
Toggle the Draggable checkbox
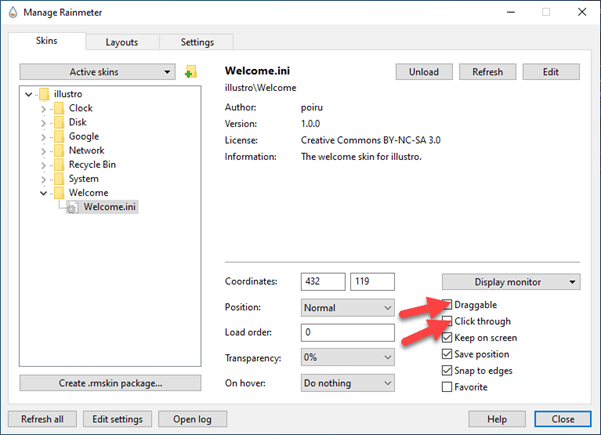coord(447,305)
